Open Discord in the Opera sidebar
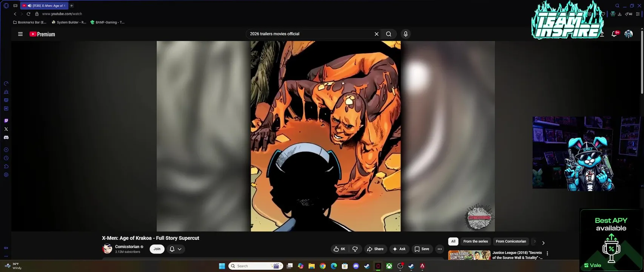 click(x=6, y=138)
